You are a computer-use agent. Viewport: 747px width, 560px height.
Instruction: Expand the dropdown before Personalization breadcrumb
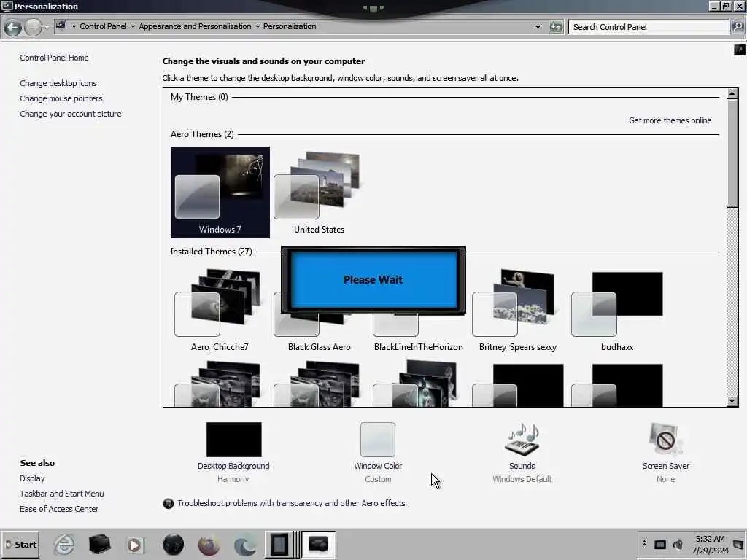(258, 27)
